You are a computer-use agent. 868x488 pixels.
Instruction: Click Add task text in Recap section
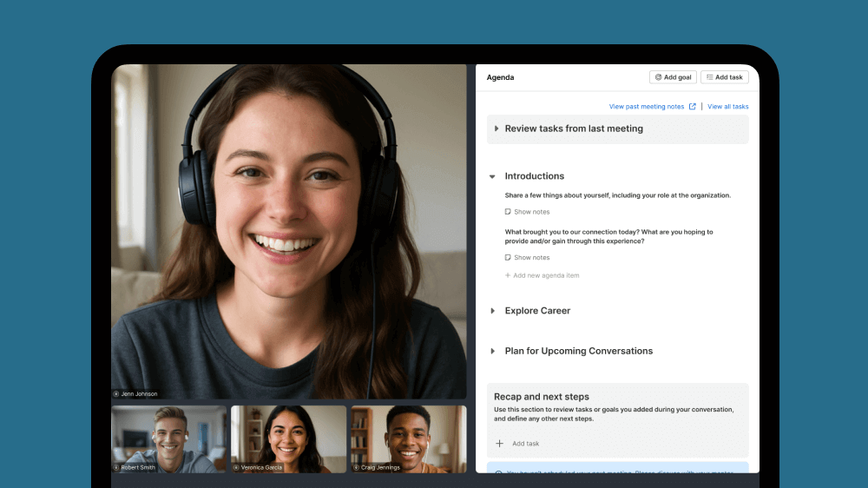pyautogui.click(x=525, y=444)
